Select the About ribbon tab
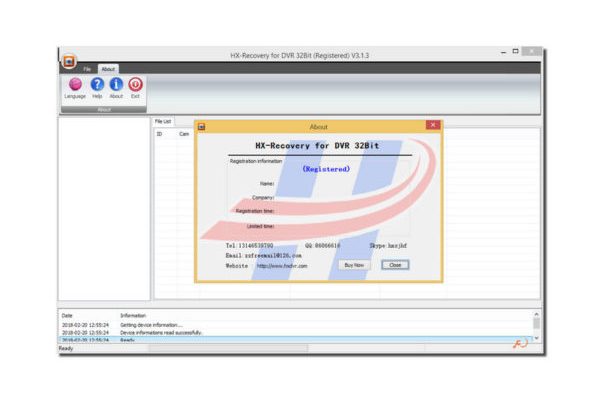This screenshot has height=400, width=600. 107,69
